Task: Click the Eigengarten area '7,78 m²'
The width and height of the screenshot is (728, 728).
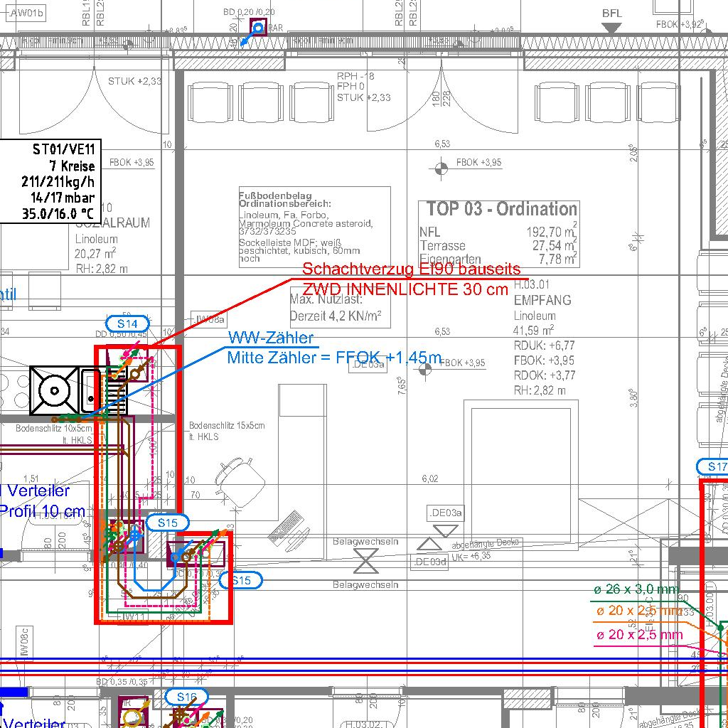Action: 557,258
